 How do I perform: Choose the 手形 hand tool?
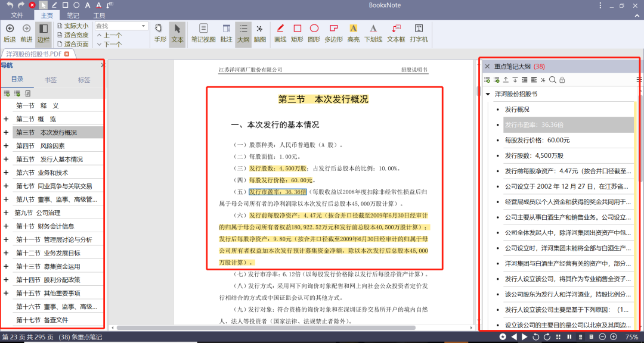(160, 33)
